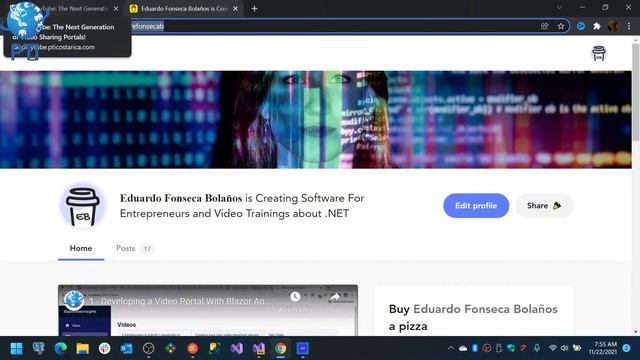Open the red circular R app in taskbar
Image resolution: width=640 pixels, height=360 pixels.
click(x=193, y=349)
